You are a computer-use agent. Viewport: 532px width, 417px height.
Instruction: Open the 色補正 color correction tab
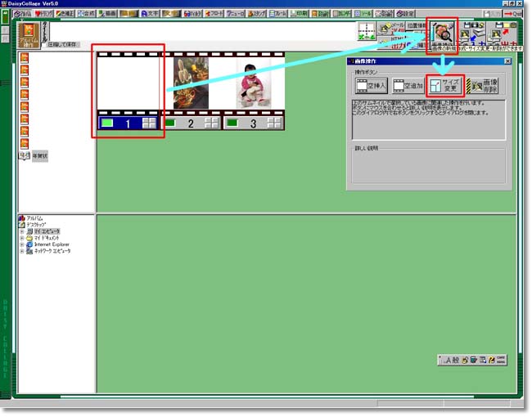click(65, 14)
